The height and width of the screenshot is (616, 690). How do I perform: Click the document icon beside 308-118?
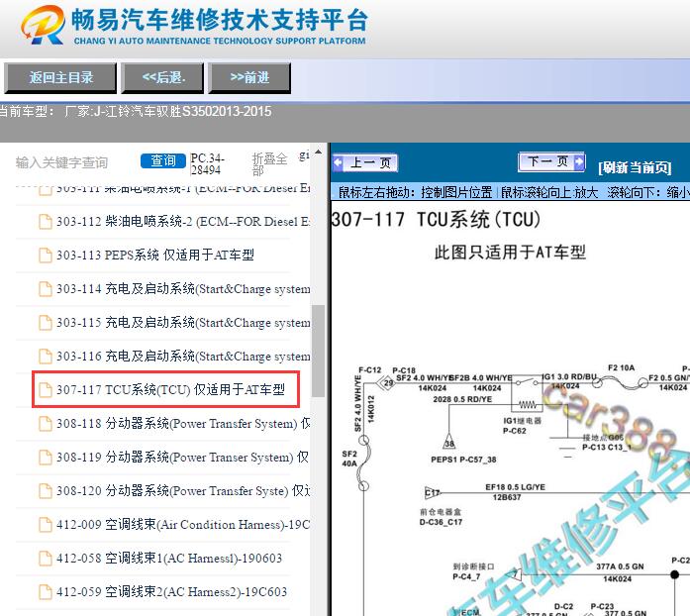click(x=46, y=424)
